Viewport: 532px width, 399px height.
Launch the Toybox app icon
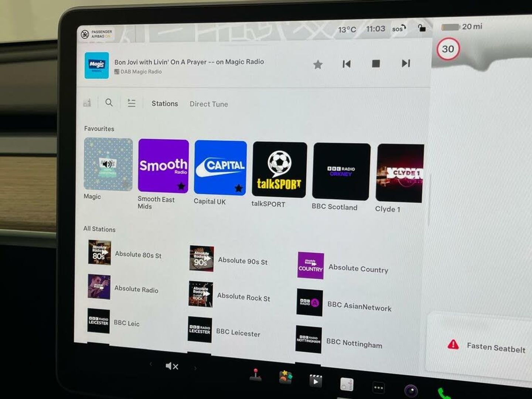[286, 378]
